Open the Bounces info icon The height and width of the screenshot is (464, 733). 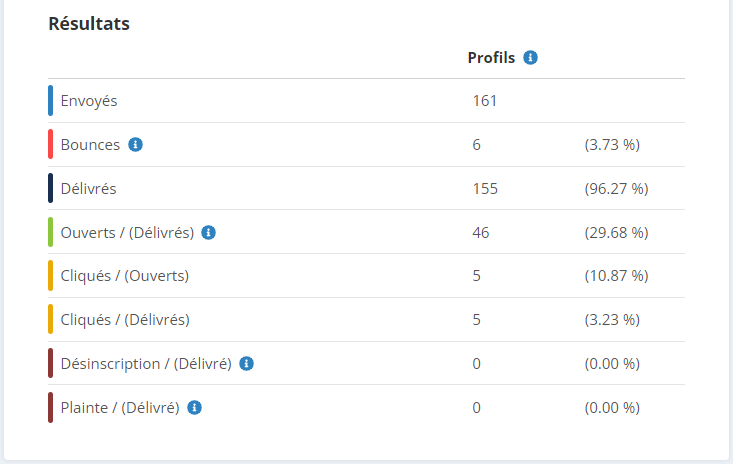136,145
